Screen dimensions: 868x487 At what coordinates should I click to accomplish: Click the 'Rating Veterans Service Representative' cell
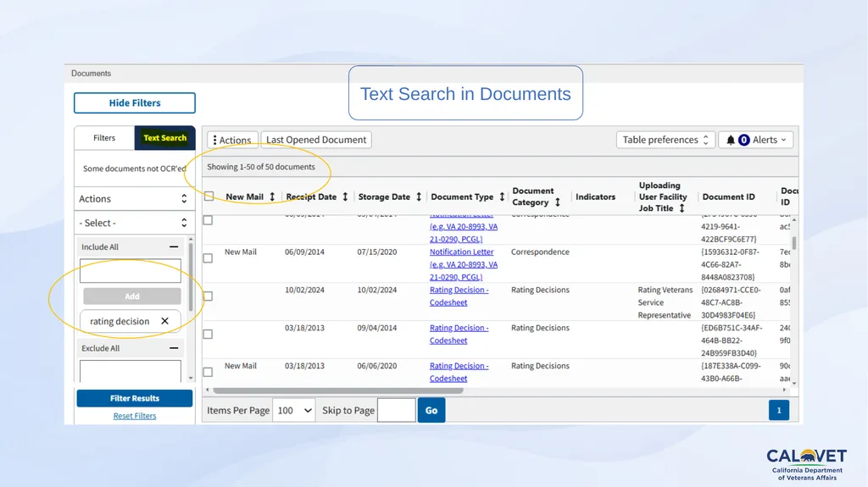[x=665, y=302]
